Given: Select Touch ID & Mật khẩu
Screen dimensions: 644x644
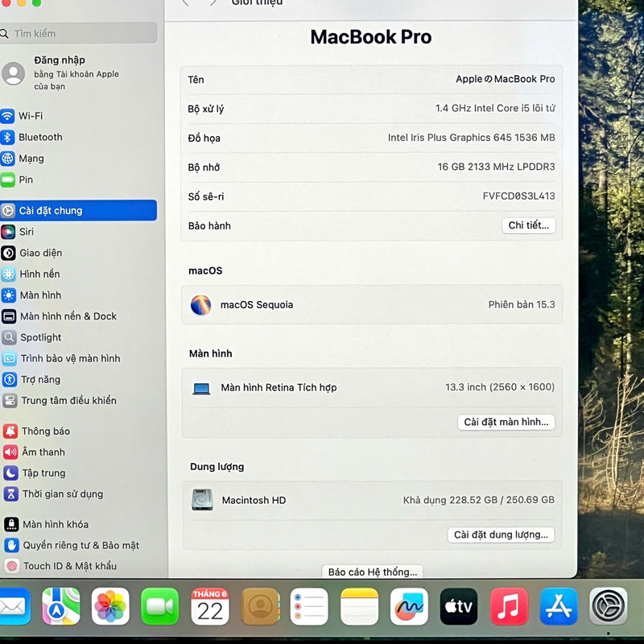Looking at the screenshot, I should point(69,566).
